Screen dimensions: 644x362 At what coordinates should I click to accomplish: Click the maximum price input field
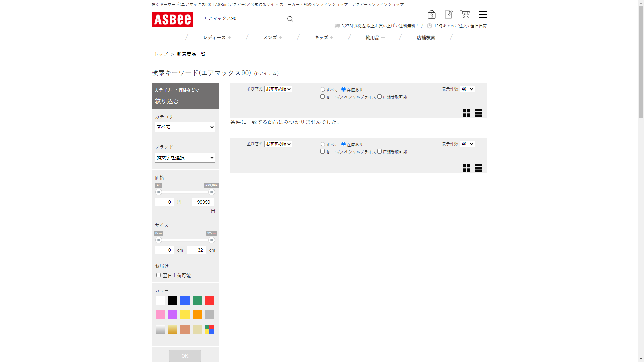203,202
